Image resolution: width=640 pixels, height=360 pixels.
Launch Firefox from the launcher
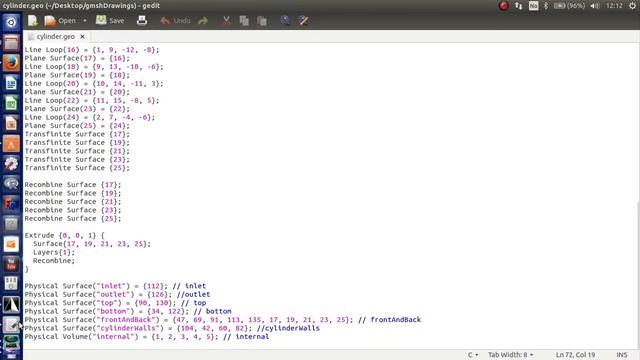(11, 63)
